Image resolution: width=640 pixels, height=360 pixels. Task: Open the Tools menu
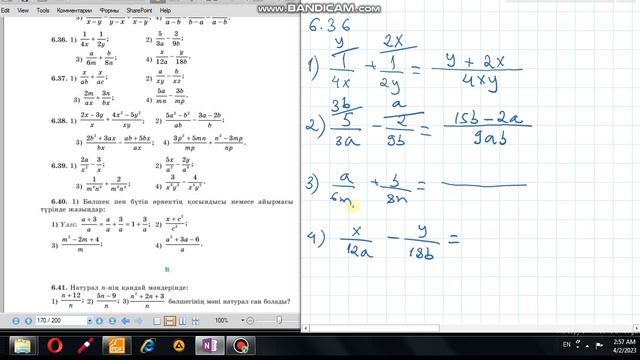(x=43, y=10)
